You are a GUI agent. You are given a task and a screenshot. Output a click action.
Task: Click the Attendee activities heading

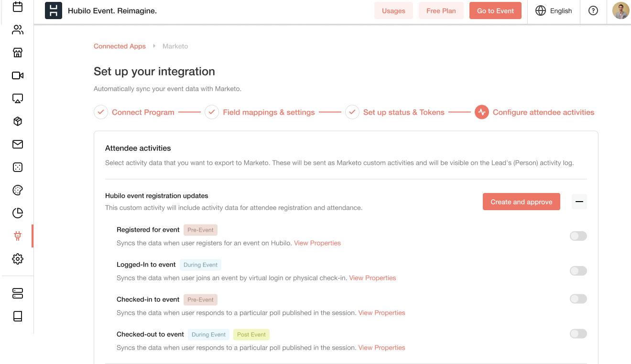tap(138, 148)
